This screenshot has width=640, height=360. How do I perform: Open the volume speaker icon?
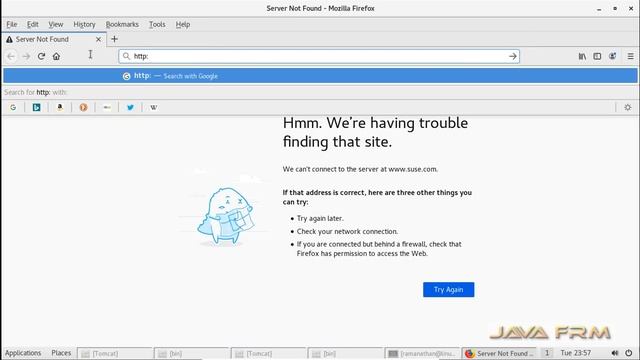615,353
